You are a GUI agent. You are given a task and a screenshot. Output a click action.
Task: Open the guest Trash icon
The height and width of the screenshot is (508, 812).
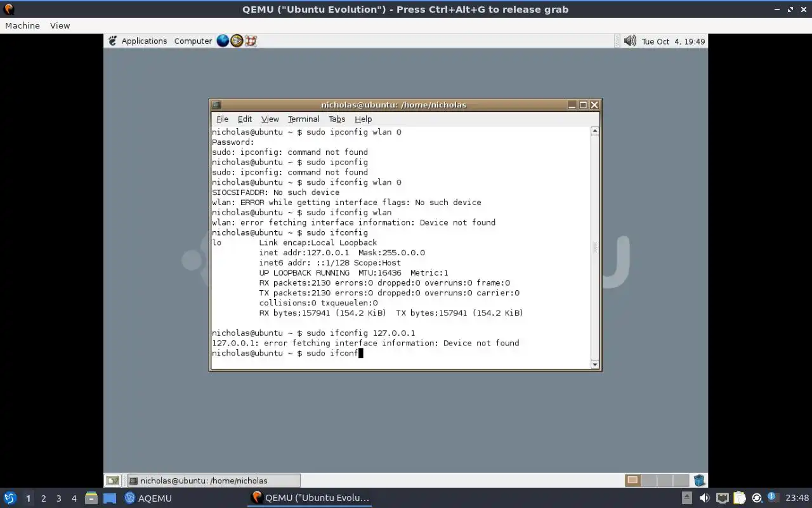(x=699, y=480)
